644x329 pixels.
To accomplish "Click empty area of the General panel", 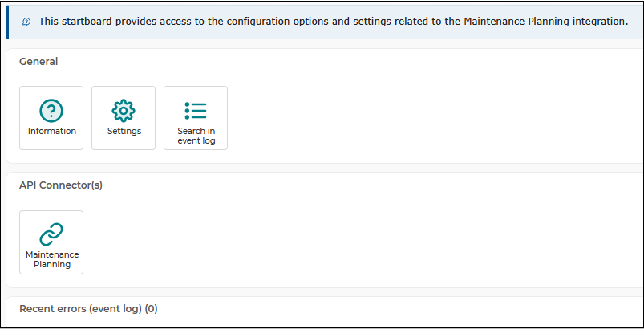I will pyautogui.click(x=411, y=119).
